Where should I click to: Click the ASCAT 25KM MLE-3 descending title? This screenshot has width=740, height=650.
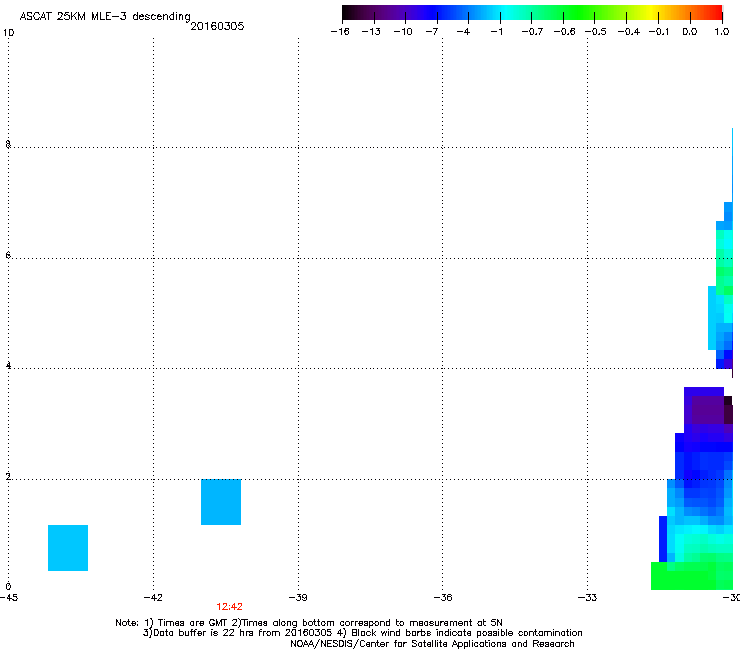click(x=105, y=17)
